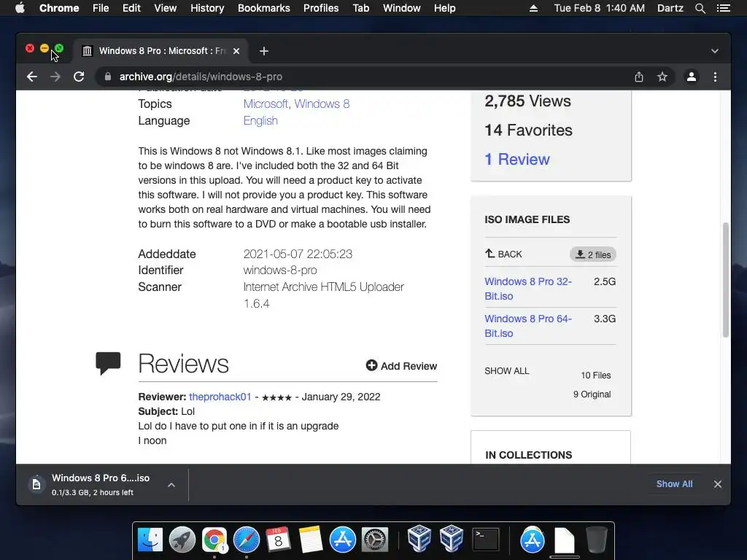747x560 pixels.
Task: Click the date and time in menu bar
Action: pyautogui.click(x=600, y=8)
